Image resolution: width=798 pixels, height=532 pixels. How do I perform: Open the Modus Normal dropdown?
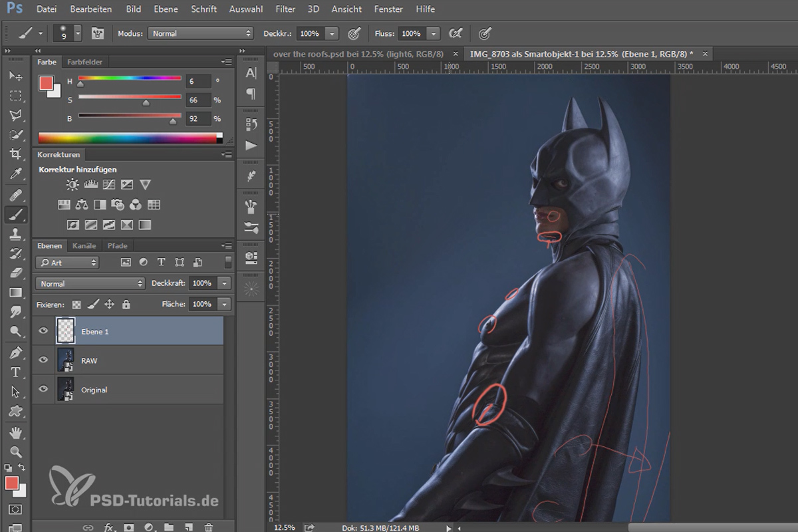pyautogui.click(x=201, y=33)
